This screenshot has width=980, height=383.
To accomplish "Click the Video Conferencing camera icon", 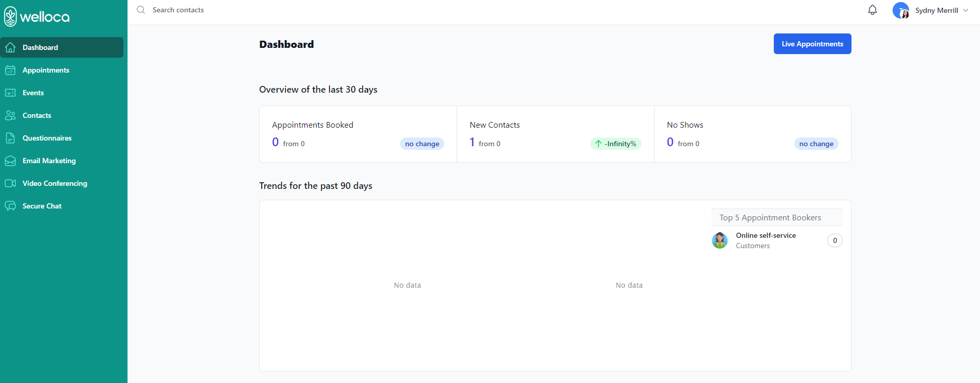I will (10, 183).
